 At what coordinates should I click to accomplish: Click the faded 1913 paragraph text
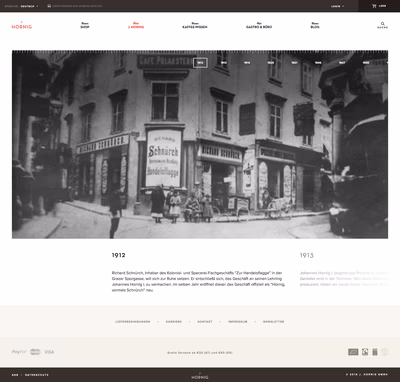pos(344,279)
